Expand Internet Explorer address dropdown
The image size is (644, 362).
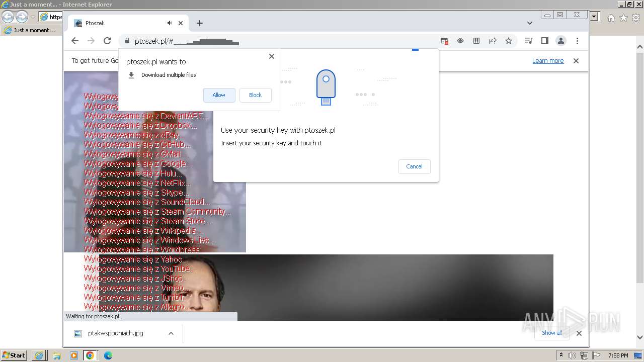click(594, 17)
